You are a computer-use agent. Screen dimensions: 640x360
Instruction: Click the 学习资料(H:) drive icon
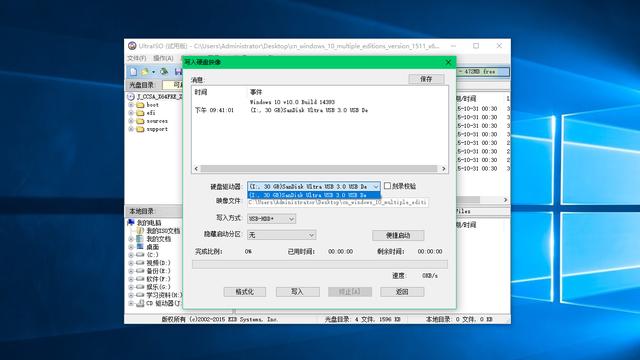pyautogui.click(x=140, y=295)
